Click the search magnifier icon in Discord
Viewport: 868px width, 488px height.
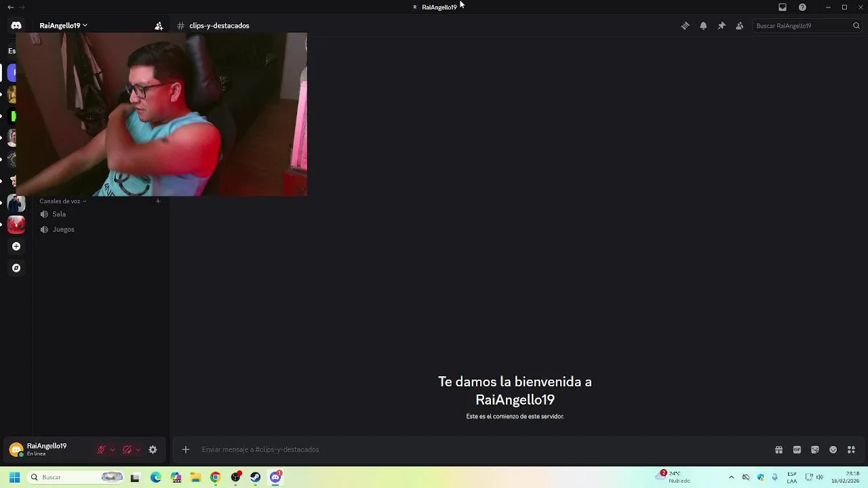point(856,26)
